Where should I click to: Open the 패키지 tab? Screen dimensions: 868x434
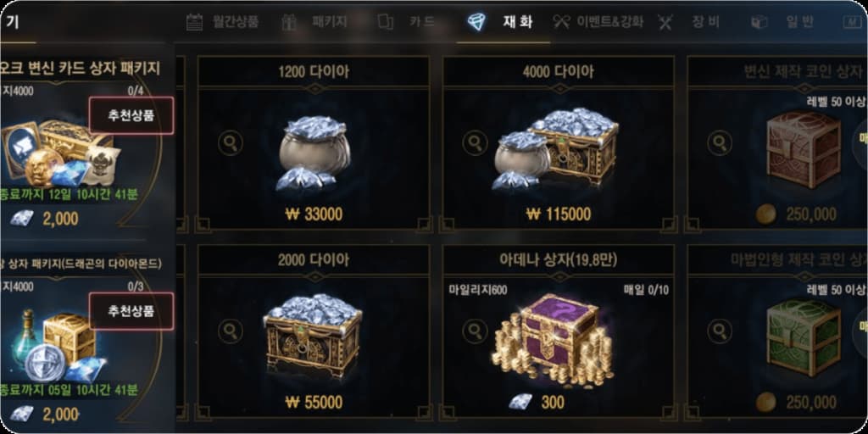click(314, 22)
